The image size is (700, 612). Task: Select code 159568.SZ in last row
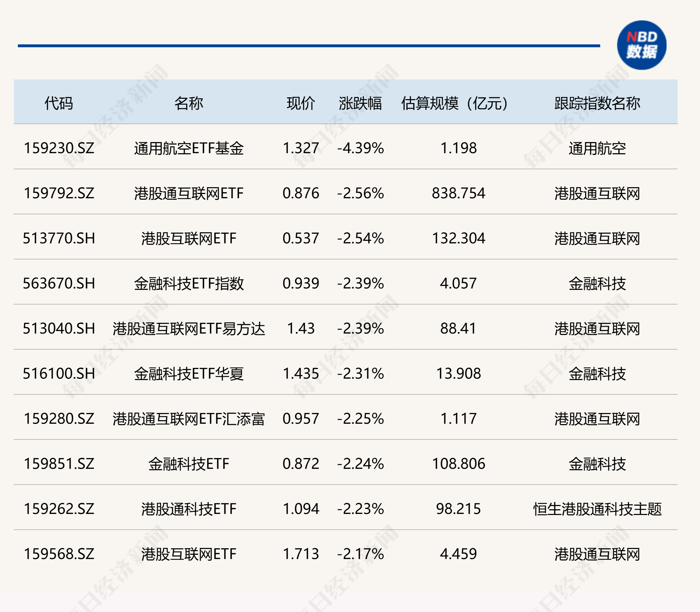click(59, 554)
